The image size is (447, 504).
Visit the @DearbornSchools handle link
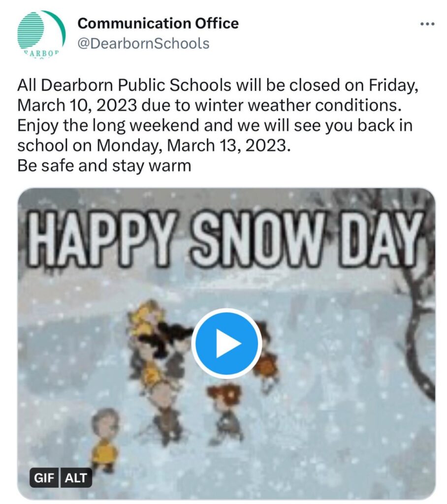tap(143, 43)
